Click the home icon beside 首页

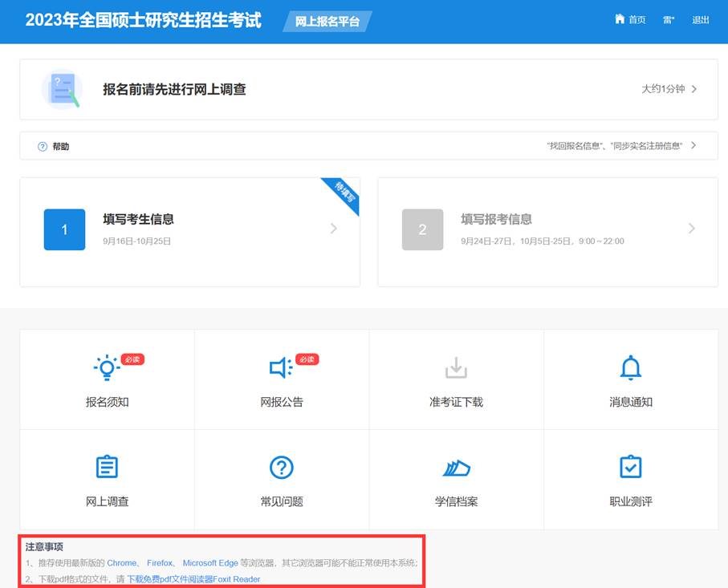pos(619,19)
